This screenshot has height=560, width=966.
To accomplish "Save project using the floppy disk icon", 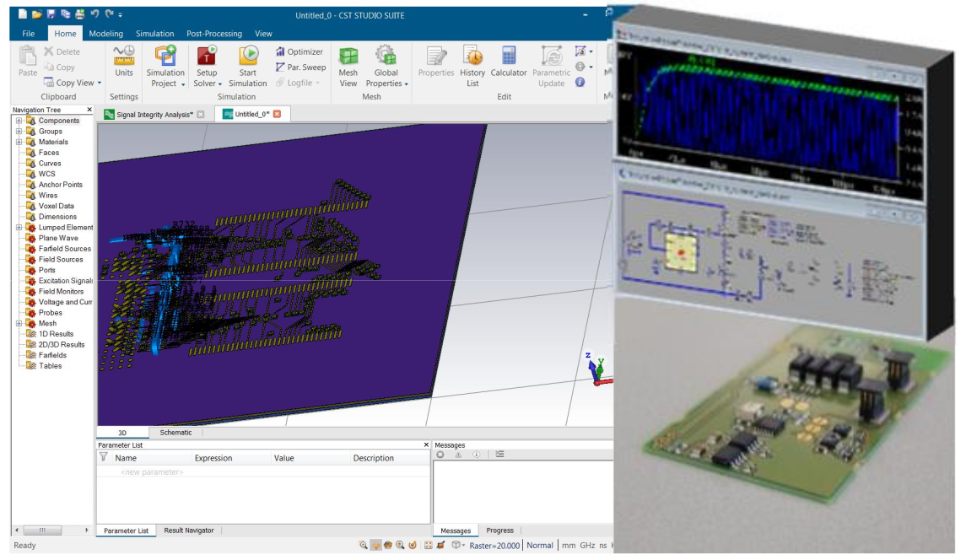I will pyautogui.click(x=51, y=14).
